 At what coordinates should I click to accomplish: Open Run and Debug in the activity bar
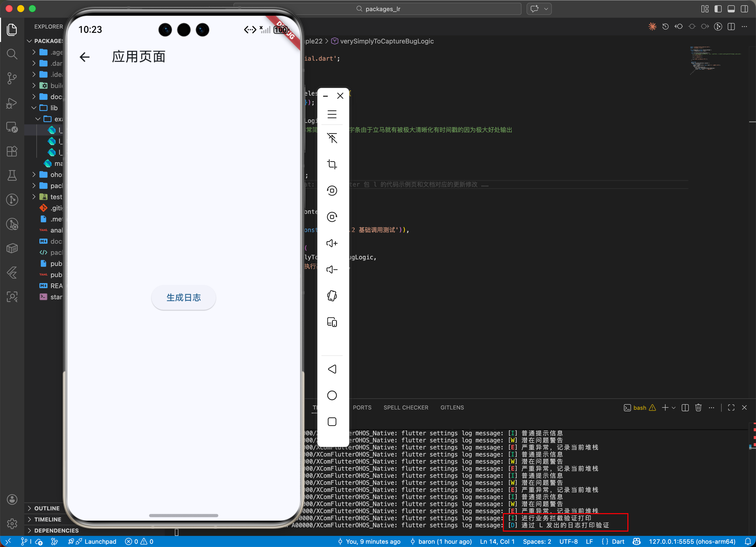12,103
